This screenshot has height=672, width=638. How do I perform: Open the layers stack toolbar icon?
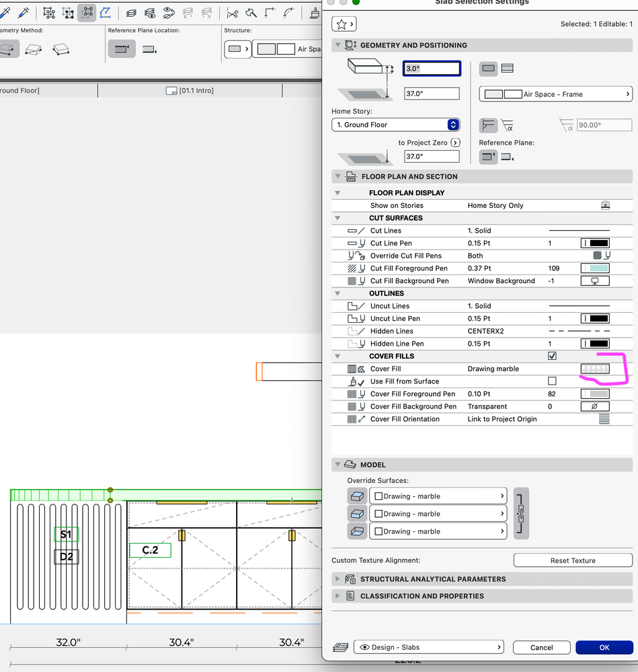(x=131, y=13)
